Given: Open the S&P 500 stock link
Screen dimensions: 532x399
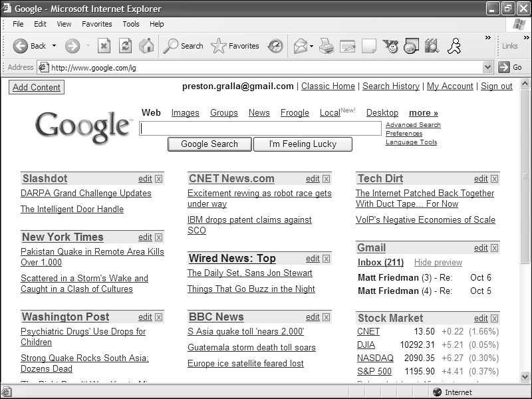Looking at the screenshot, I should [x=374, y=372].
